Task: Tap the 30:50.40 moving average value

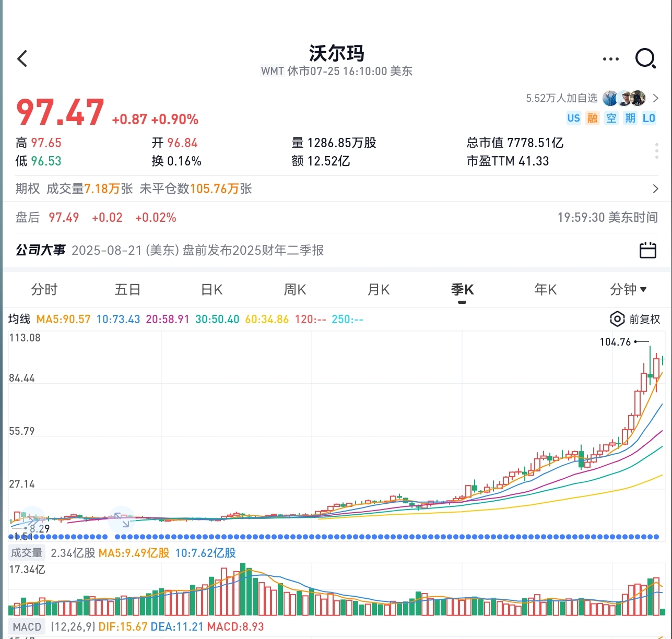Action: tap(217, 319)
